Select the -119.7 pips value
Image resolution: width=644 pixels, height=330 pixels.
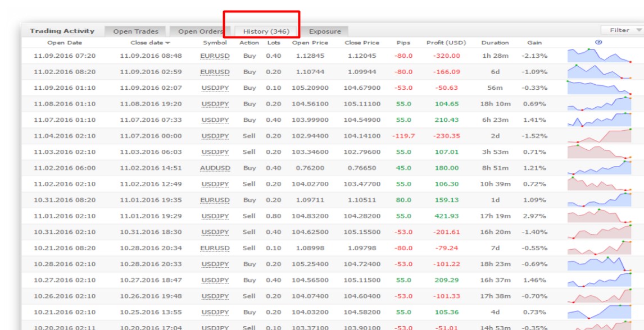pos(403,136)
